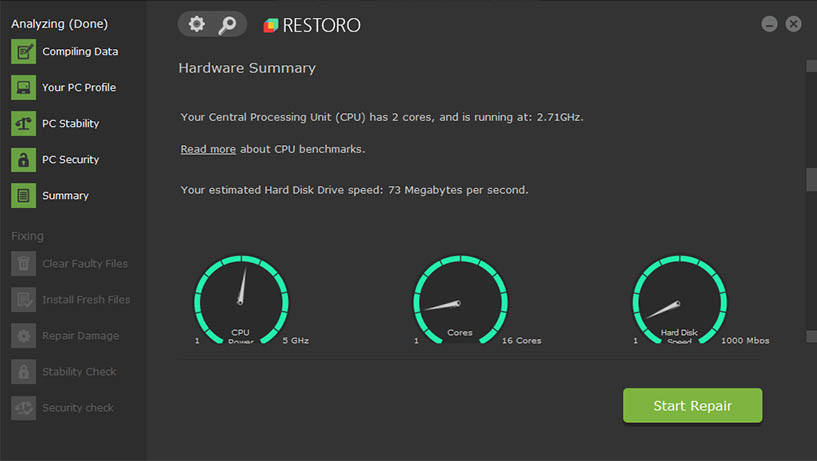Click the PC Stability scales icon
The width and height of the screenshot is (817, 461).
point(23,123)
